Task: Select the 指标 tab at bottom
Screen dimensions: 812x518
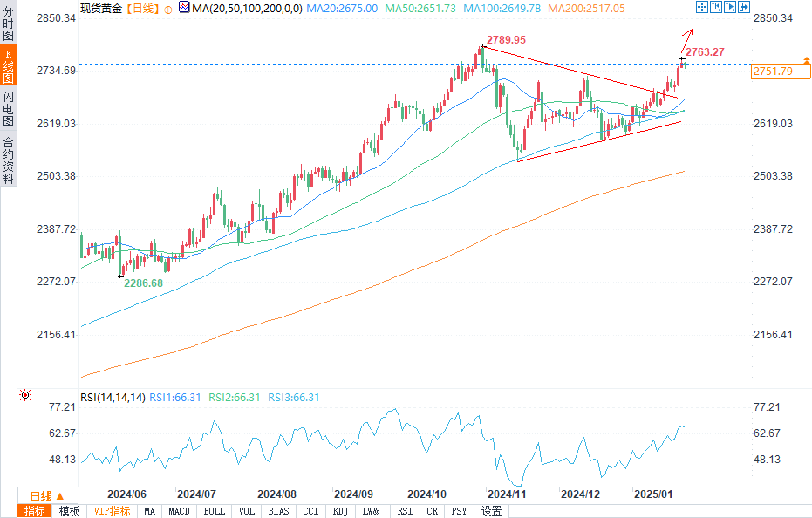Action: [x=36, y=511]
